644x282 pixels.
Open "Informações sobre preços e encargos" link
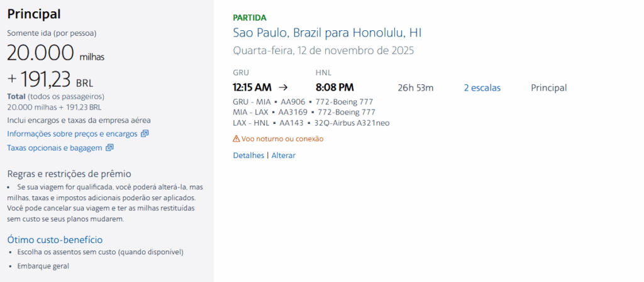73,133
